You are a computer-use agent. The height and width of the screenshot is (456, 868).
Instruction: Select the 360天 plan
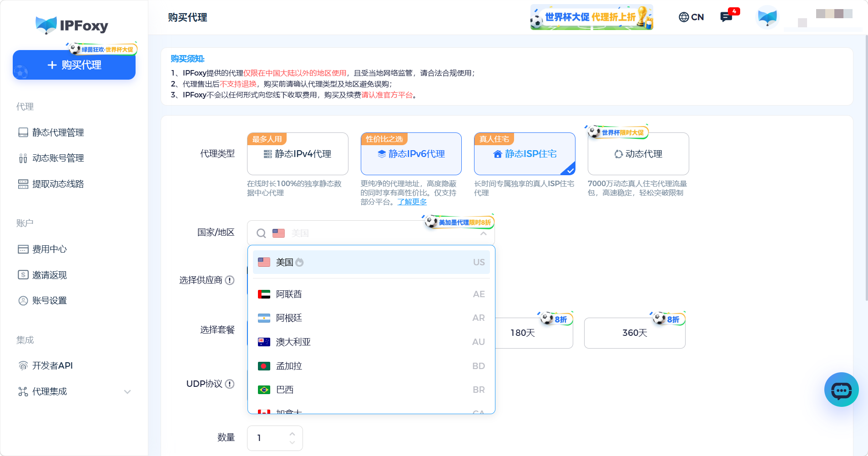coord(635,333)
